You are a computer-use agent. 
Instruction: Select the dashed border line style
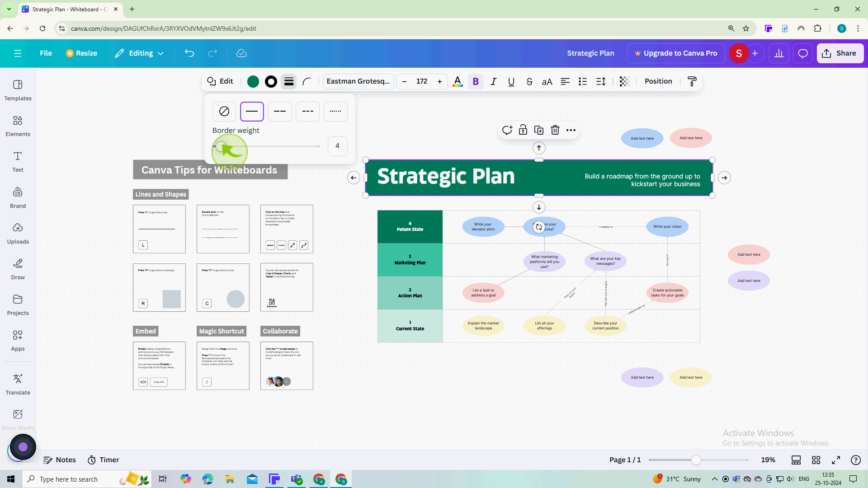tap(279, 111)
